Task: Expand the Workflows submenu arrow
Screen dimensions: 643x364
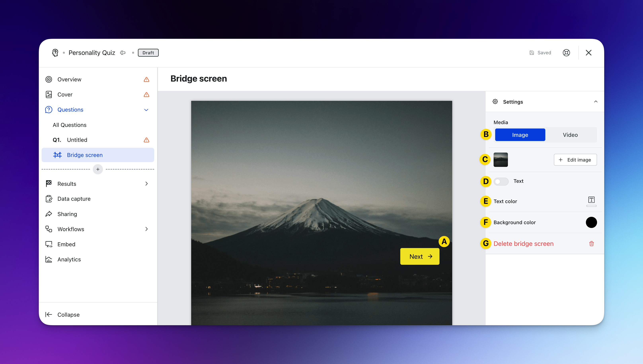Action: coord(146,229)
